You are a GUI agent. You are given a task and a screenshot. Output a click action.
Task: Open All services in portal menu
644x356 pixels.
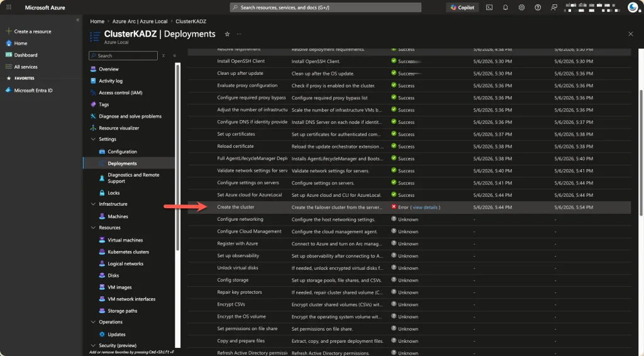click(x=25, y=67)
